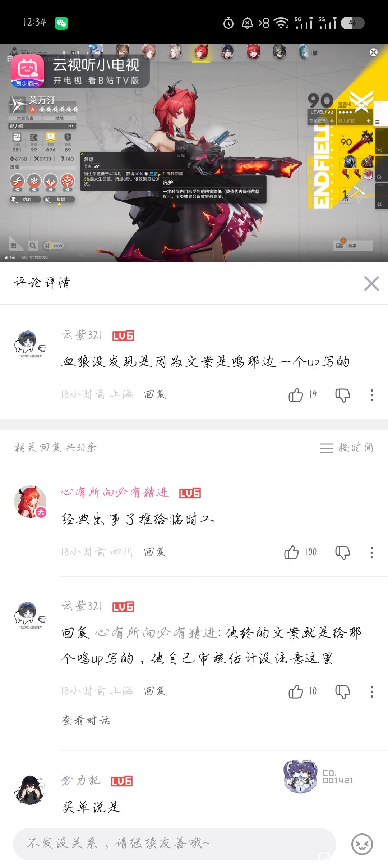
Task: Dislike the top comment by 云紫321
Action: point(342,395)
